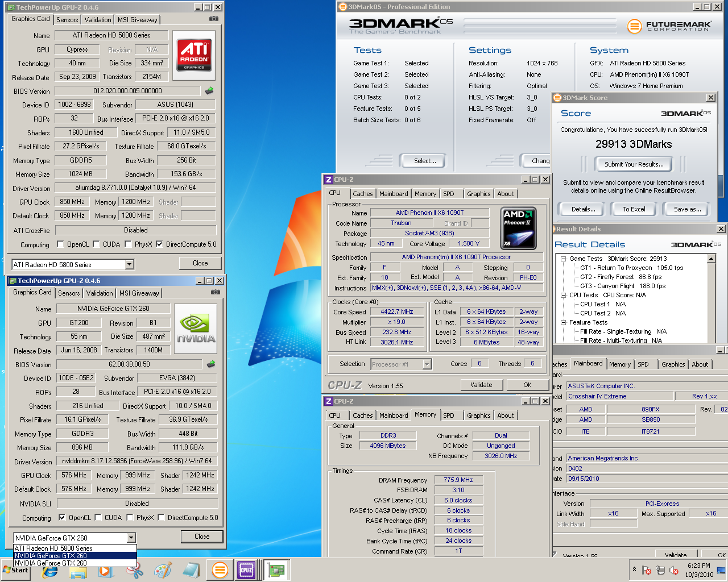Click the muted volume icon in tray
The image size is (728, 582).
[674, 570]
